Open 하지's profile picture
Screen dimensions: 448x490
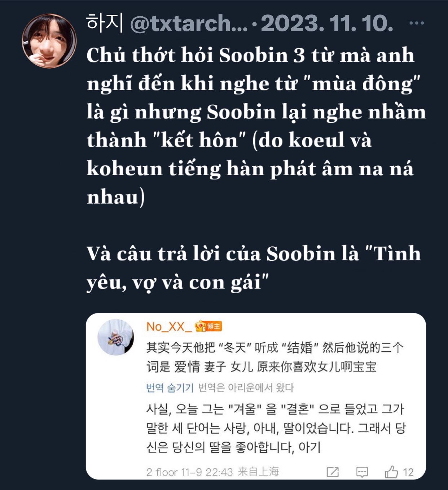pyautogui.click(x=49, y=41)
